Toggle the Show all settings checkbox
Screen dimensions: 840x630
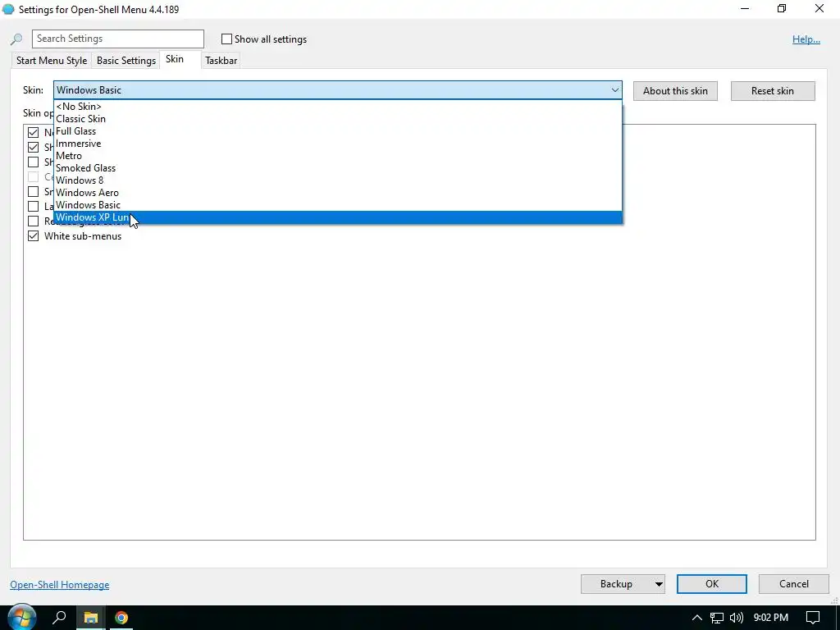coord(226,39)
